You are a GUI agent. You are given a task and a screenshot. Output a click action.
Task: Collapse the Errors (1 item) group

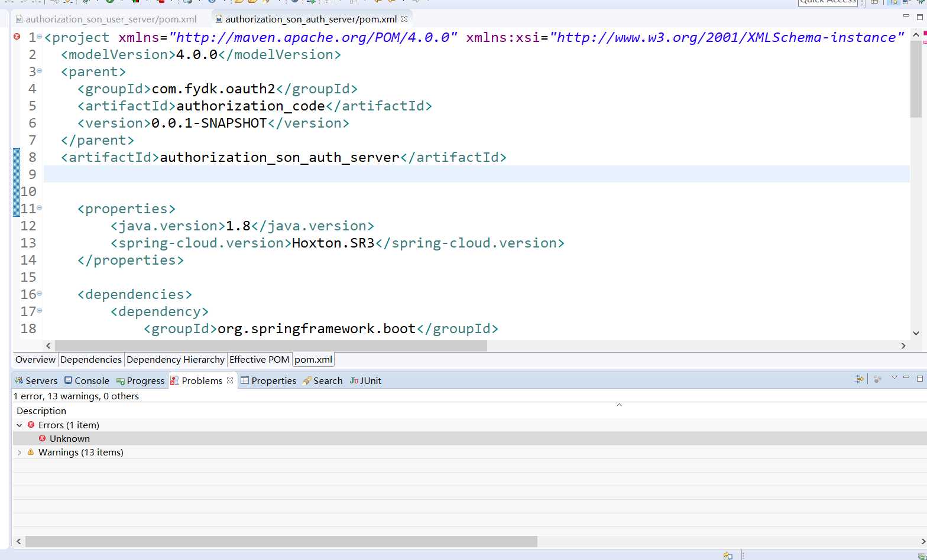click(19, 425)
